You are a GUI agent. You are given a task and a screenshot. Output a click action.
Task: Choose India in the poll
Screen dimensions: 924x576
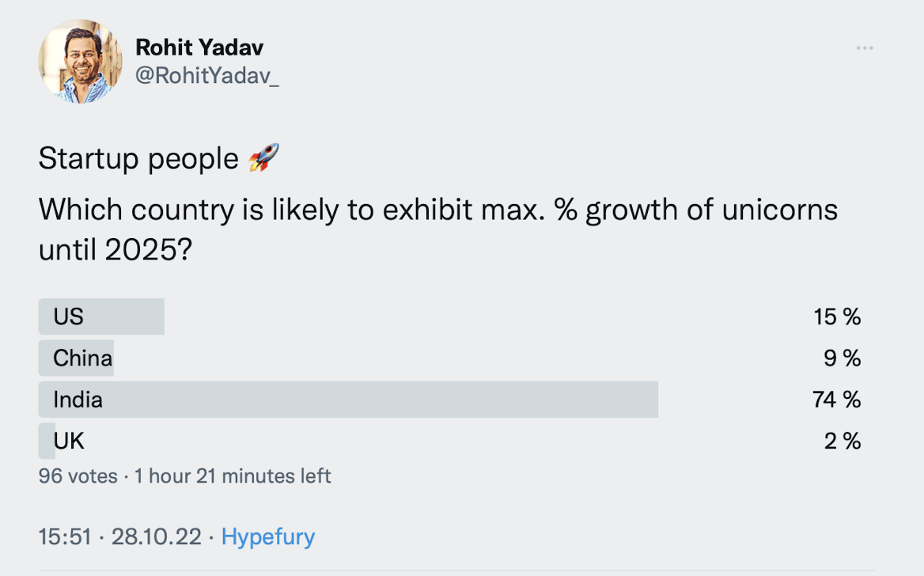(78, 400)
